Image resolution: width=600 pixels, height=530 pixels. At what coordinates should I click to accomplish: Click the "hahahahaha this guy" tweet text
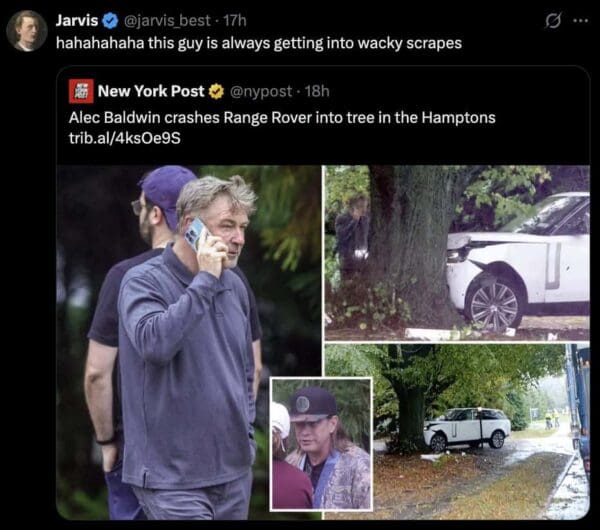259,44
